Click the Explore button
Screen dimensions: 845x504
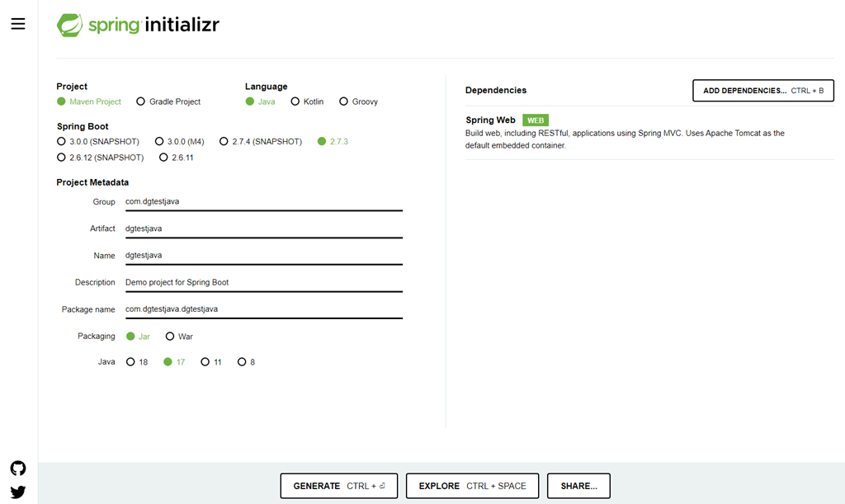[472, 486]
